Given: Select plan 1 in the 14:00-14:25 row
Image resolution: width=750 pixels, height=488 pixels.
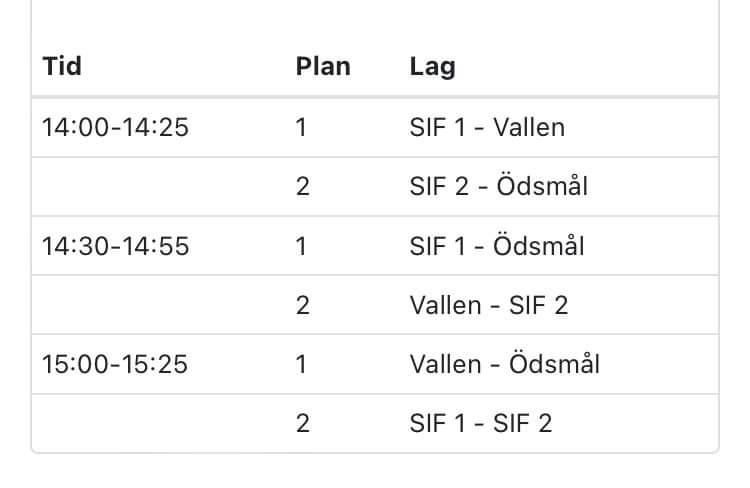Looking at the screenshot, I should (301, 128).
